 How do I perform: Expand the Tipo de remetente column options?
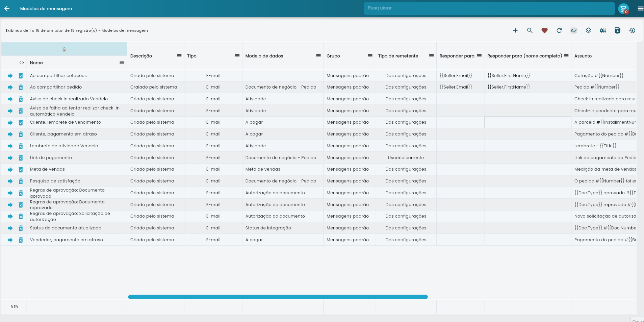point(431,56)
